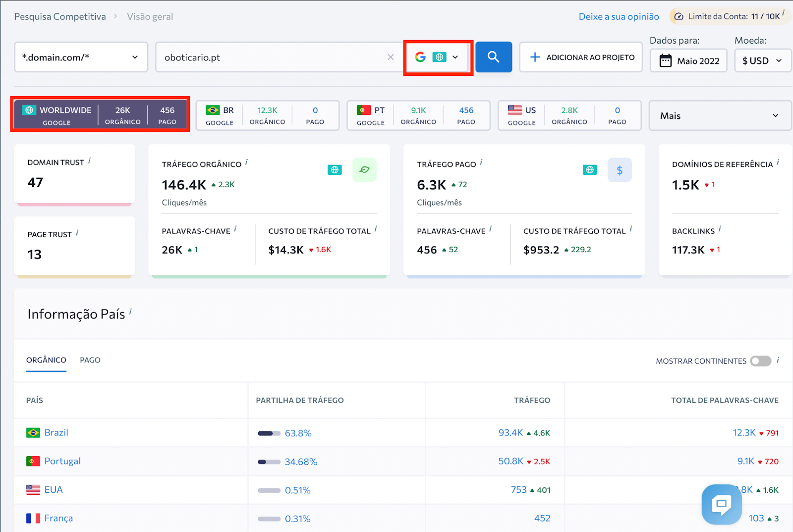Click organic Custo de Tráfego Total info icon
This screenshot has height=532, width=793.
coord(376,229)
